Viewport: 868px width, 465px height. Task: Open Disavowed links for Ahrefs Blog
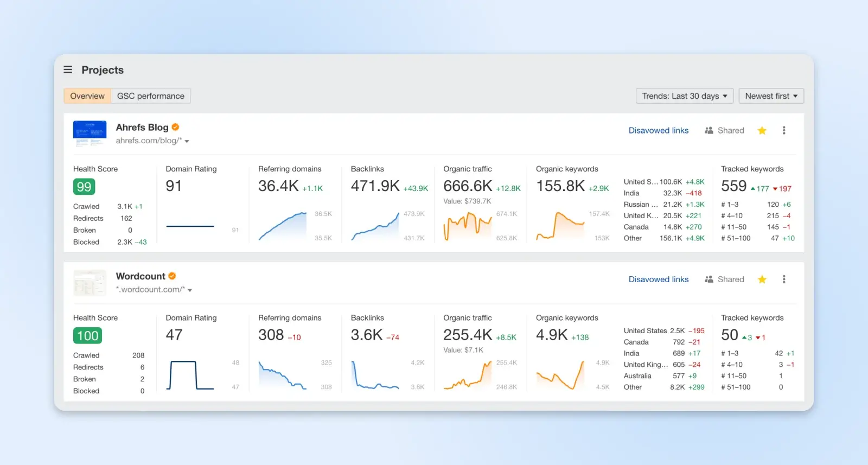coord(658,131)
